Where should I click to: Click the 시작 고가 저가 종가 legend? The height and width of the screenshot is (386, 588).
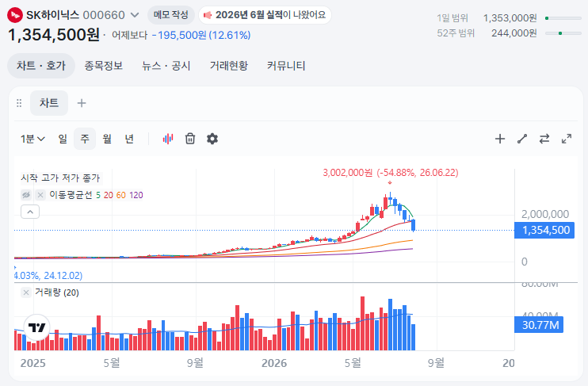[x=60, y=178]
